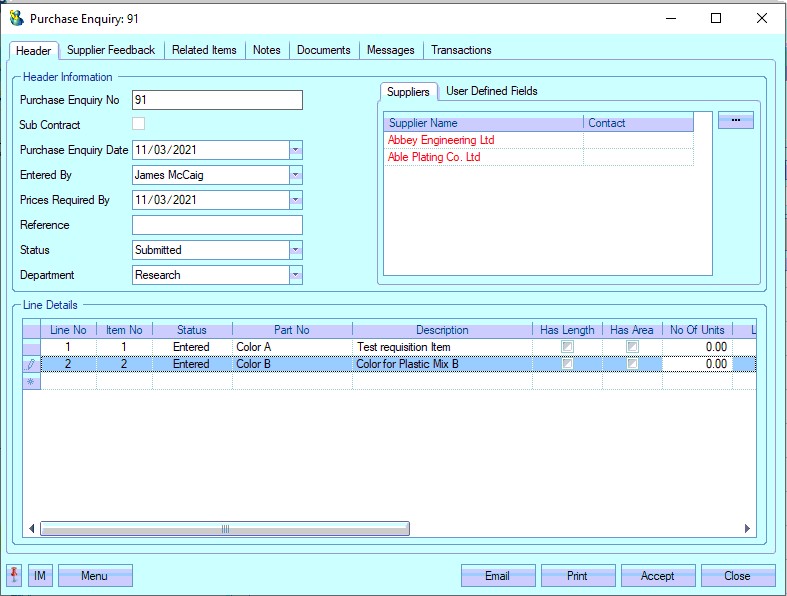The height and width of the screenshot is (596, 787).
Task: Click into the Reference input field
Action: click(217, 225)
